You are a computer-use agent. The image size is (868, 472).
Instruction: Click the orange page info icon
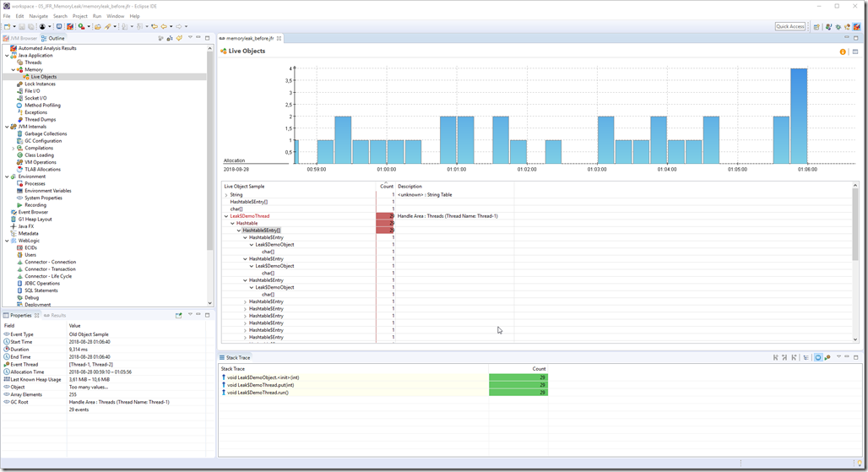843,52
